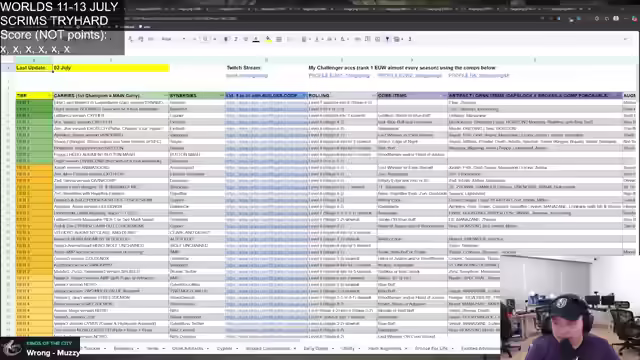
Task: Select the 'My Challenger accs' text cell
Action: click(402, 68)
